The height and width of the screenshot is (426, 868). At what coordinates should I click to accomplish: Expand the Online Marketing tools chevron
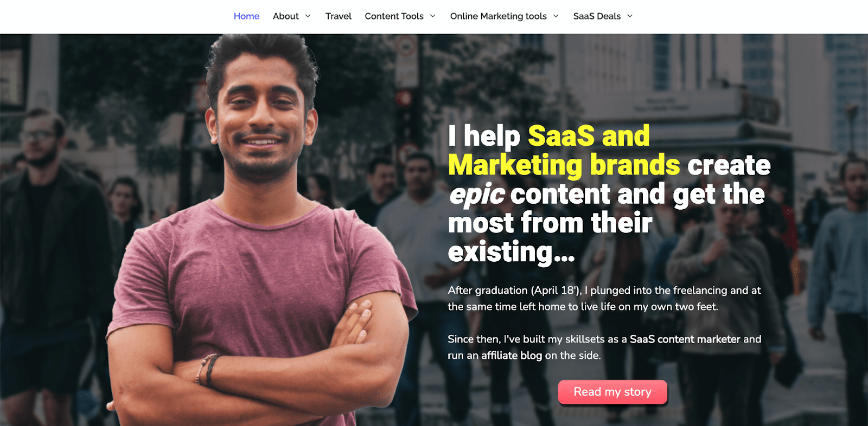click(x=556, y=16)
